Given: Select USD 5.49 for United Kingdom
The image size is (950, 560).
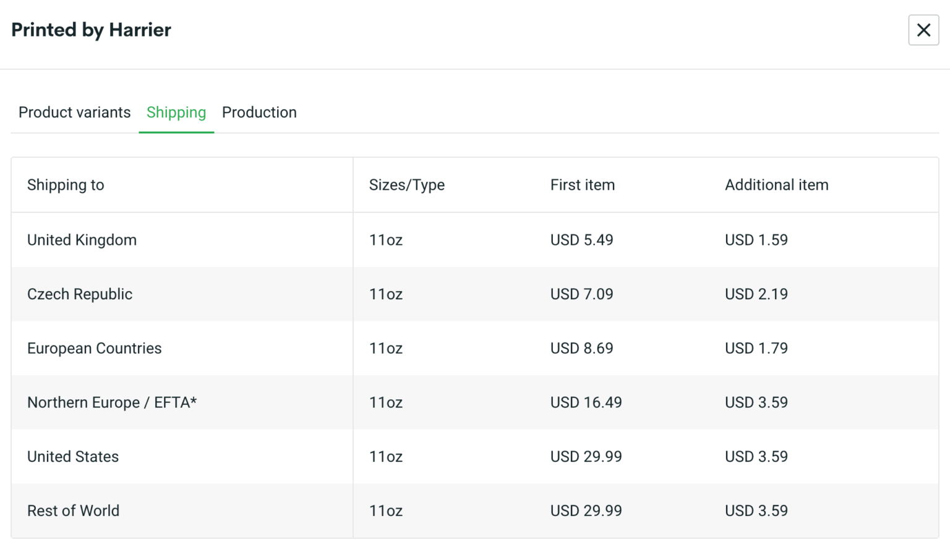Looking at the screenshot, I should (x=582, y=240).
